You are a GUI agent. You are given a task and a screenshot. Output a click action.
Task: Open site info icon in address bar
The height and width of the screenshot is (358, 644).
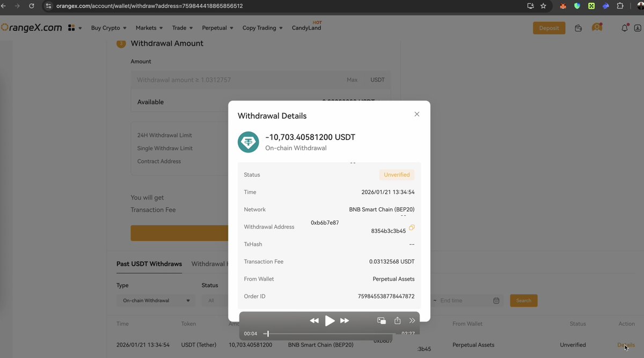point(48,6)
